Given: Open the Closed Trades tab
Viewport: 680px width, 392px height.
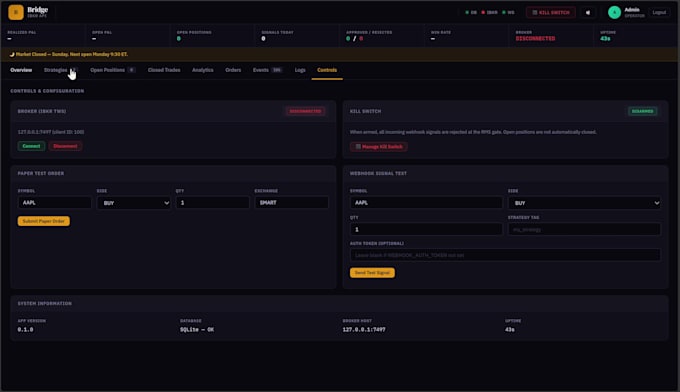Looking at the screenshot, I should 164,70.
